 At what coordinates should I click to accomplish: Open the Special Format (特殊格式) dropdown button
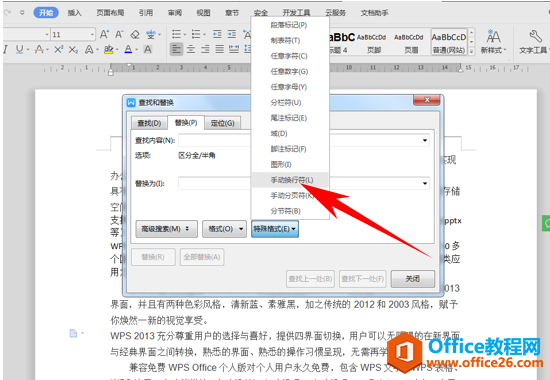(x=275, y=229)
